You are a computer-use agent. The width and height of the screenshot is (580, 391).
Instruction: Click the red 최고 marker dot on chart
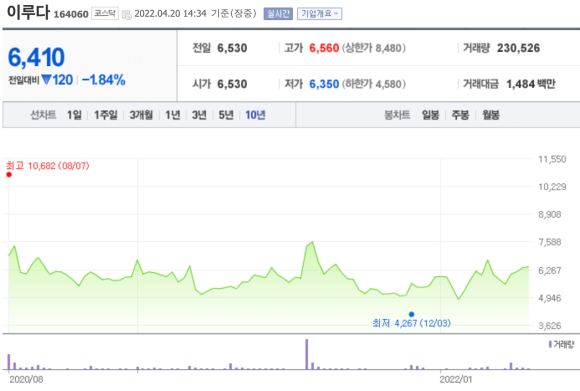click(9, 175)
